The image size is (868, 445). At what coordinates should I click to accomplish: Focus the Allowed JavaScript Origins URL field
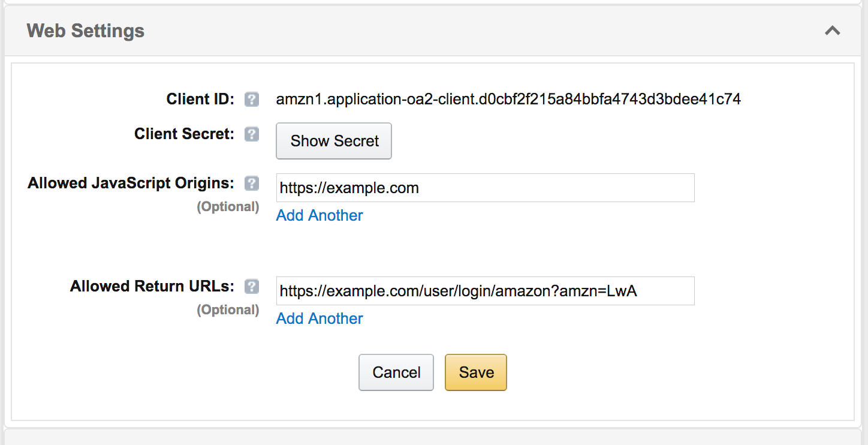coord(485,188)
